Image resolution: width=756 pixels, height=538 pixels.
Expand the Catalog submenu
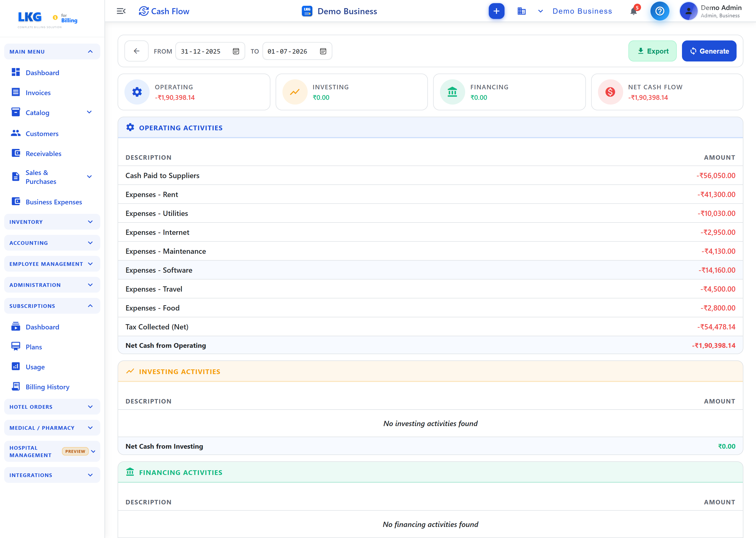coord(89,112)
